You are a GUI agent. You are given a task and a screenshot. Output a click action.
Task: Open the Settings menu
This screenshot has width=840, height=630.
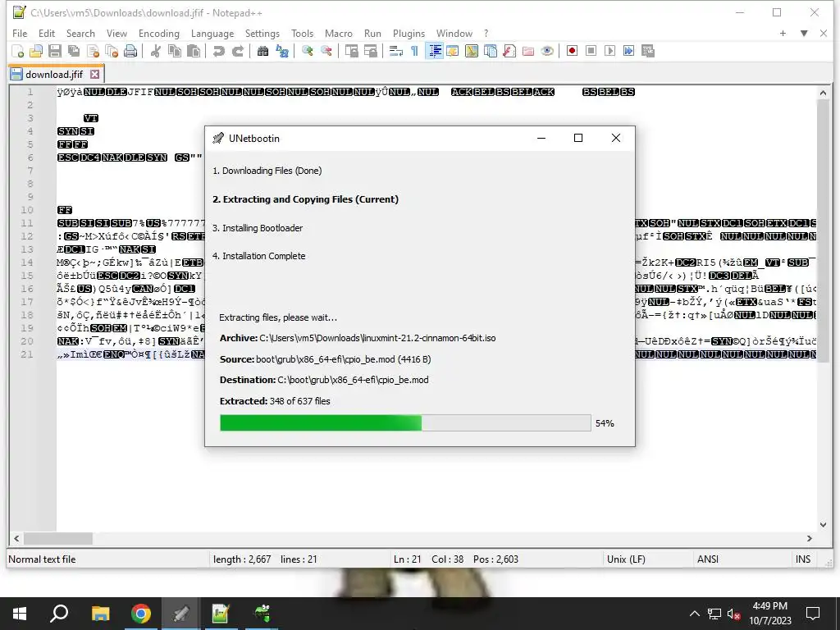tap(262, 33)
